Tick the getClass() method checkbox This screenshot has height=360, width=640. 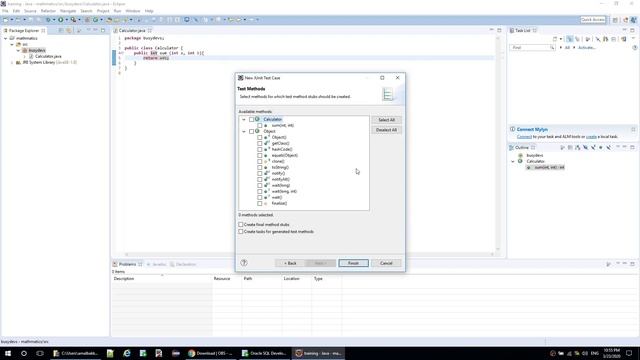coord(260,144)
